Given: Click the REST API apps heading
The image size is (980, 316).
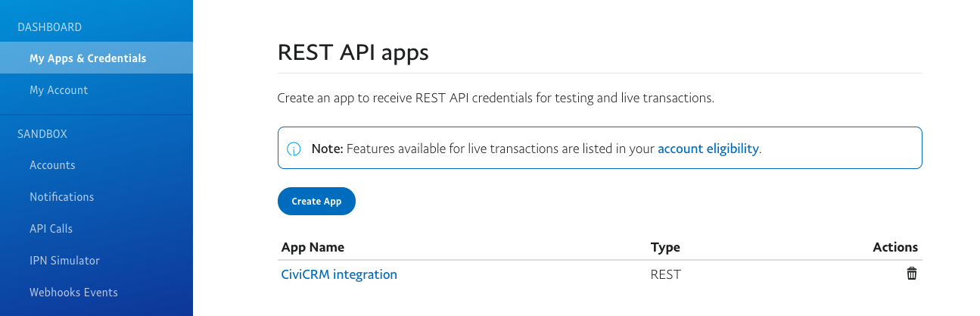Looking at the screenshot, I should [x=353, y=52].
